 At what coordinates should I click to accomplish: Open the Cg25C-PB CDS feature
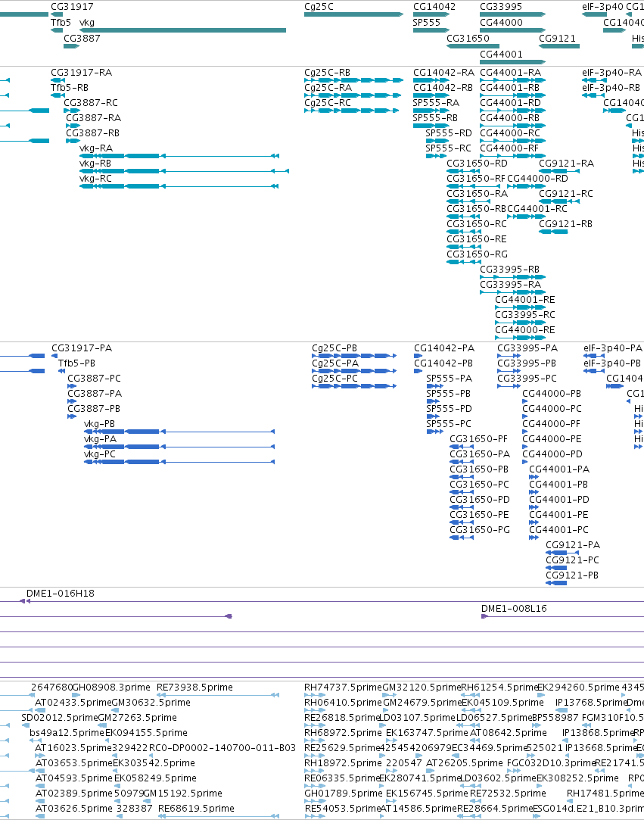354,356
